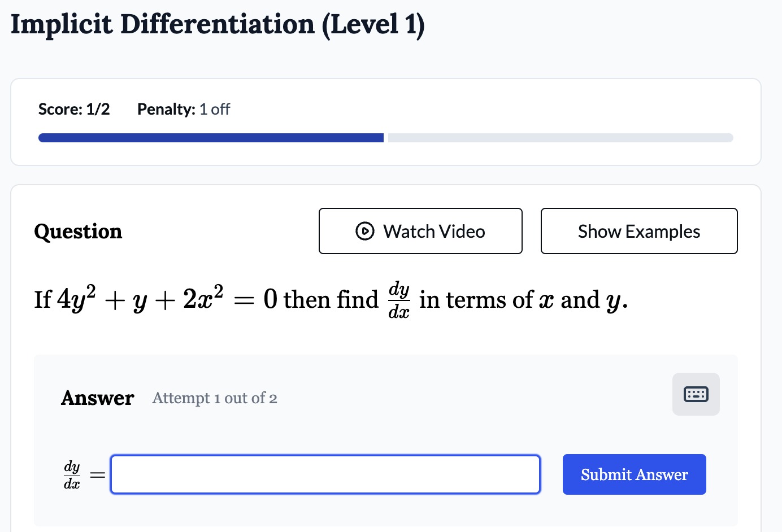Click the play icon in Watch Video
The width and height of the screenshot is (782, 532).
365,231
